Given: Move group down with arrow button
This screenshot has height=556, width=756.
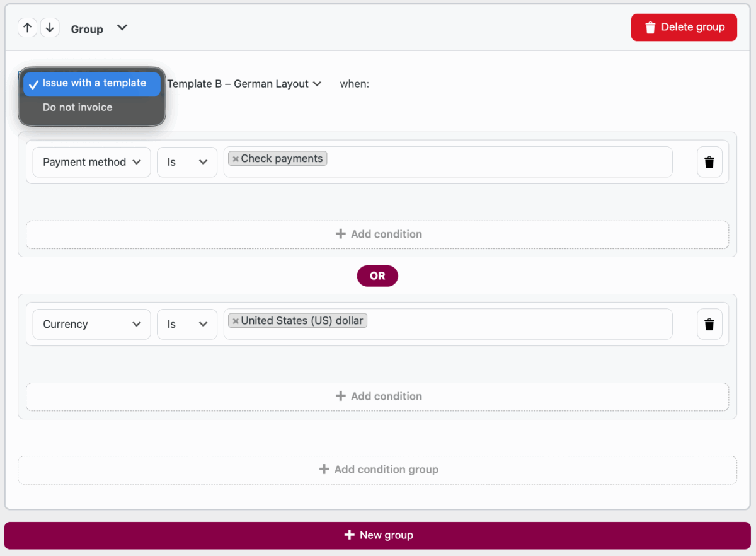Looking at the screenshot, I should [x=50, y=28].
